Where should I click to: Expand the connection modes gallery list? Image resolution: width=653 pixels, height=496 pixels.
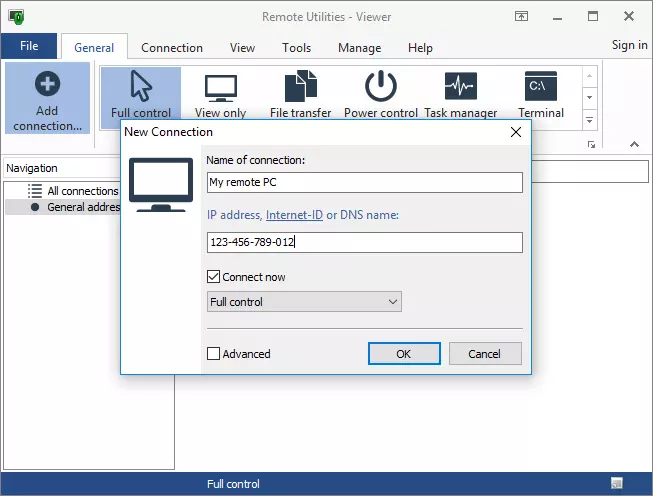pos(589,120)
